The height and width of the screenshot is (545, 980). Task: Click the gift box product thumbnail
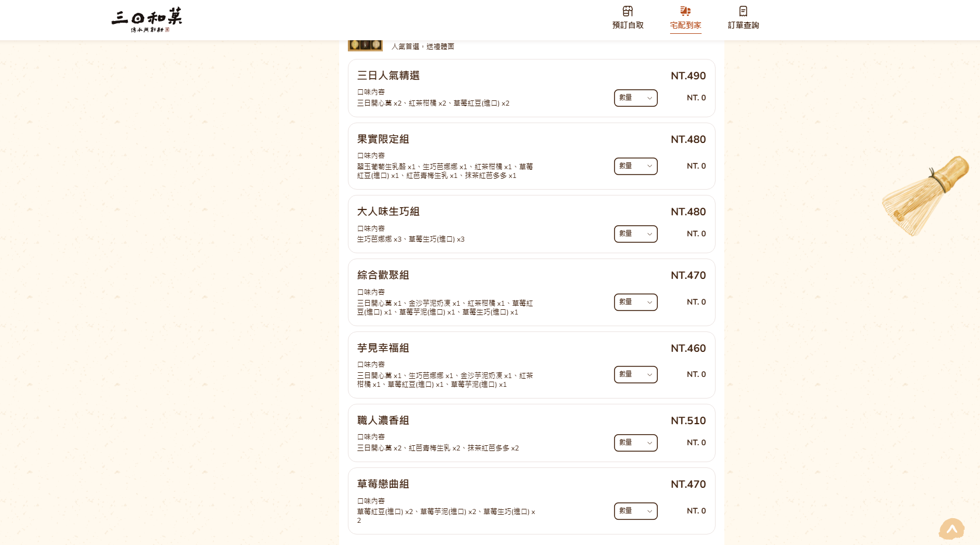(x=365, y=45)
